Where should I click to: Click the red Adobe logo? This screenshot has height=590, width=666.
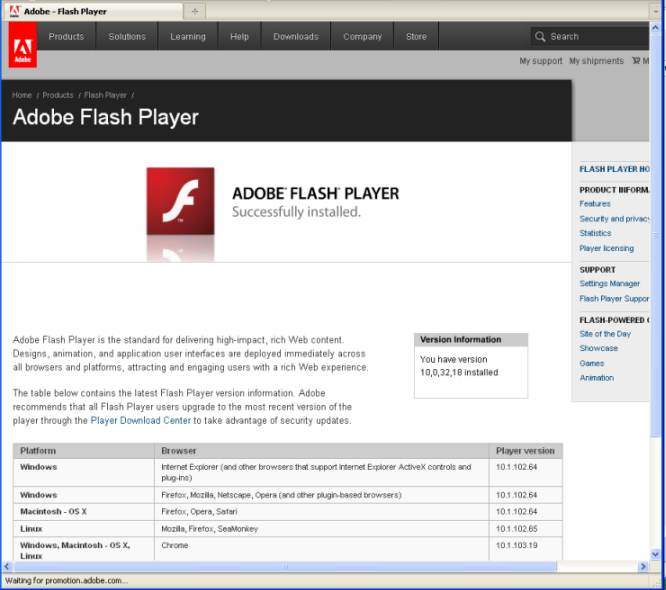(x=23, y=45)
